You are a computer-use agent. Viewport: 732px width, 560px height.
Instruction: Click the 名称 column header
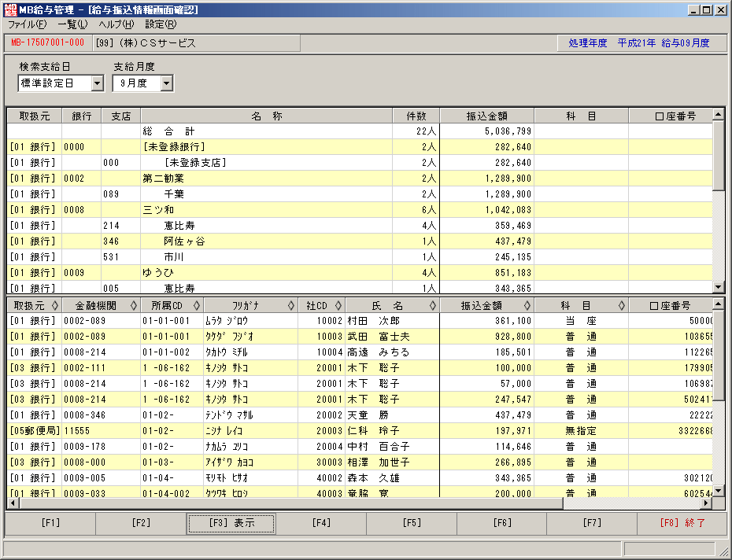(x=267, y=116)
